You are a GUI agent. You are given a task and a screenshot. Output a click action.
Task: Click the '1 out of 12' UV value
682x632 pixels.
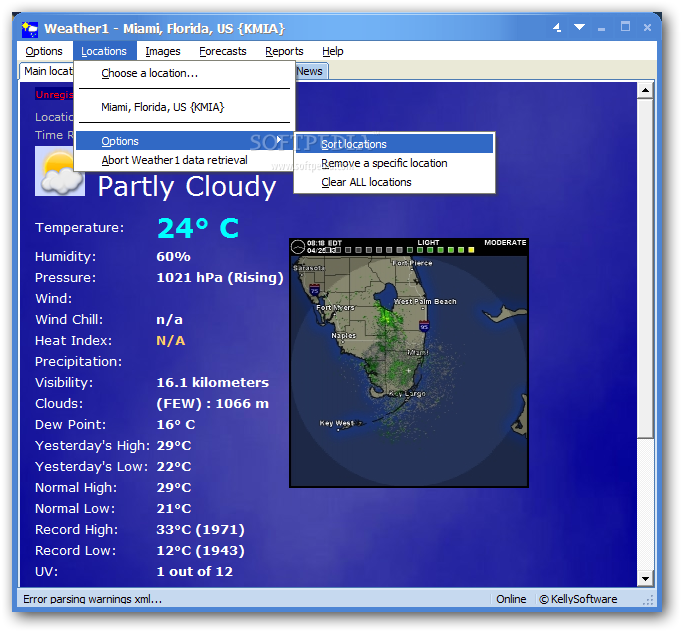point(194,572)
